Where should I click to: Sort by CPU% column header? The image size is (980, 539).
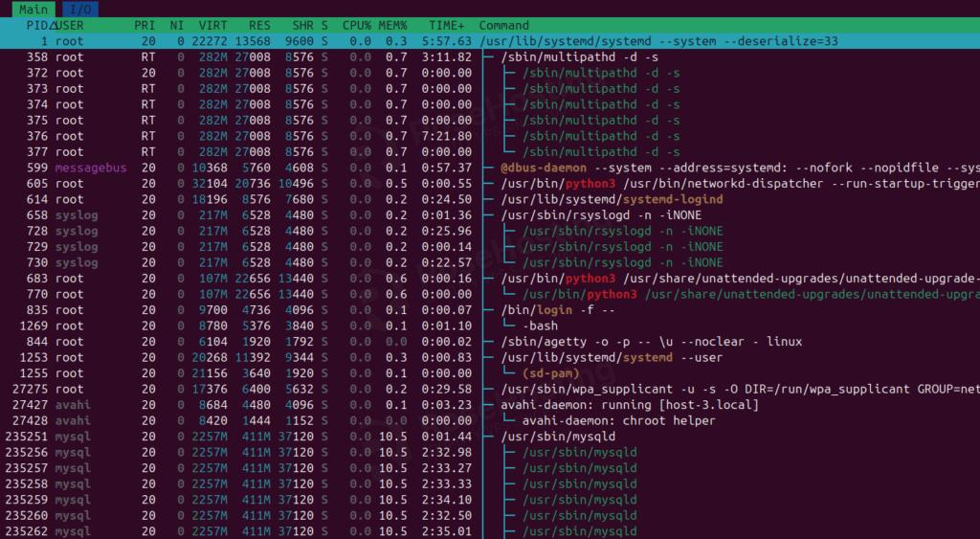pyautogui.click(x=356, y=26)
